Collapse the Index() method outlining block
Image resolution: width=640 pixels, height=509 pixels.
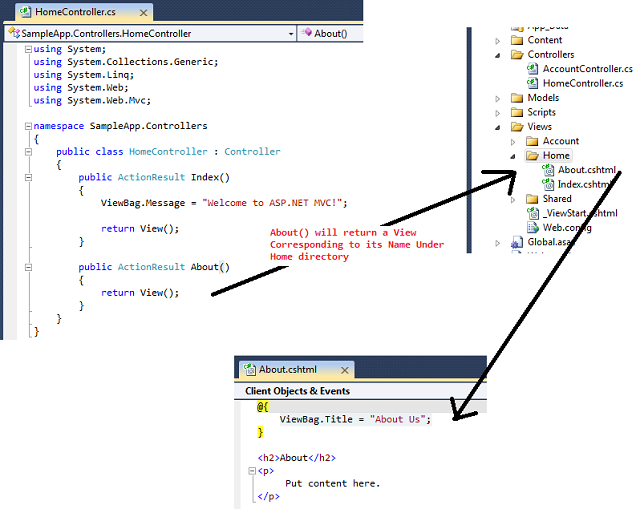pos(27,178)
